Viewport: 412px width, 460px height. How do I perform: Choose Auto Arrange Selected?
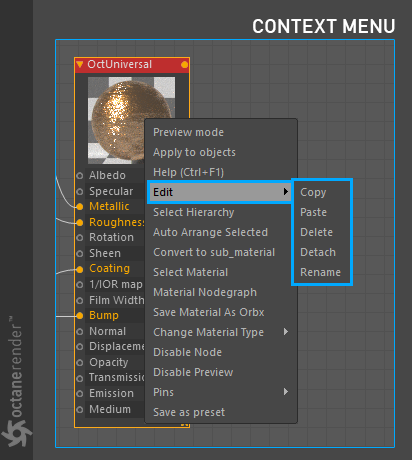click(221, 232)
